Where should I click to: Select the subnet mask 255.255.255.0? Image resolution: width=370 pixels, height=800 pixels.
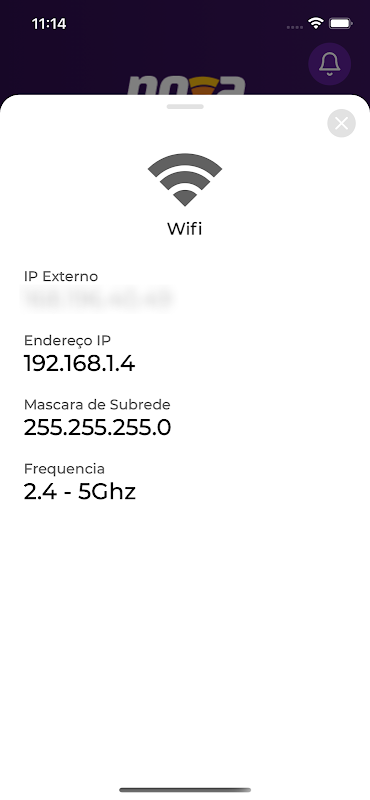[97, 428]
